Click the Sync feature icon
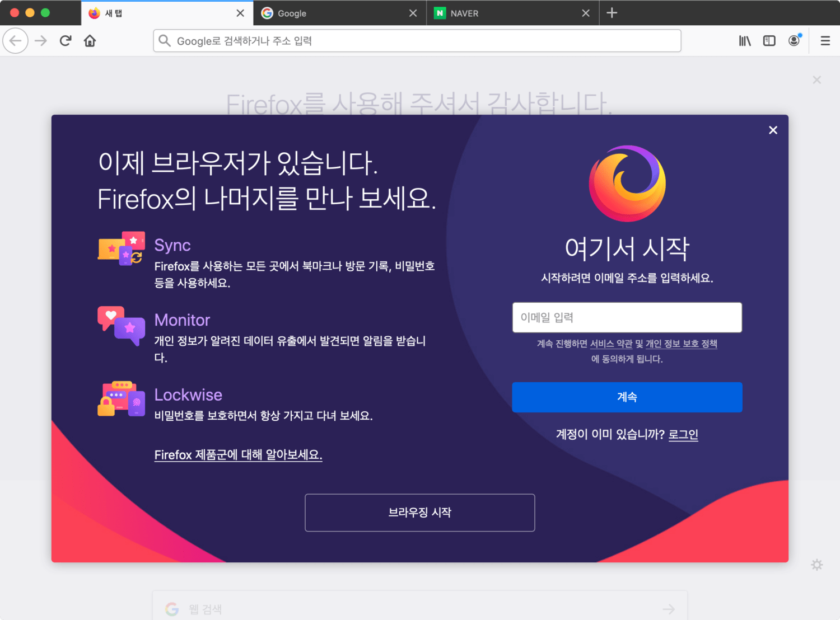This screenshot has height=620, width=840. click(122, 248)
